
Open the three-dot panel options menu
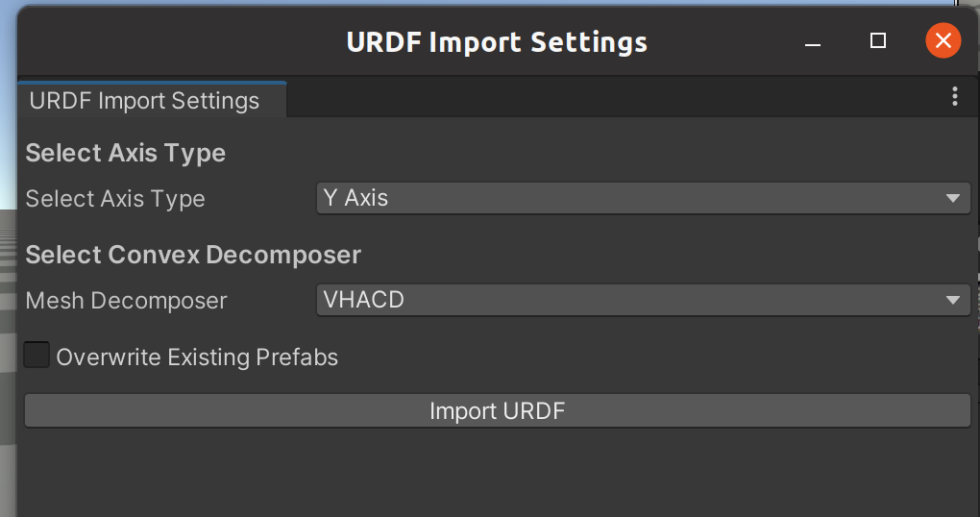tap(954, 96)
